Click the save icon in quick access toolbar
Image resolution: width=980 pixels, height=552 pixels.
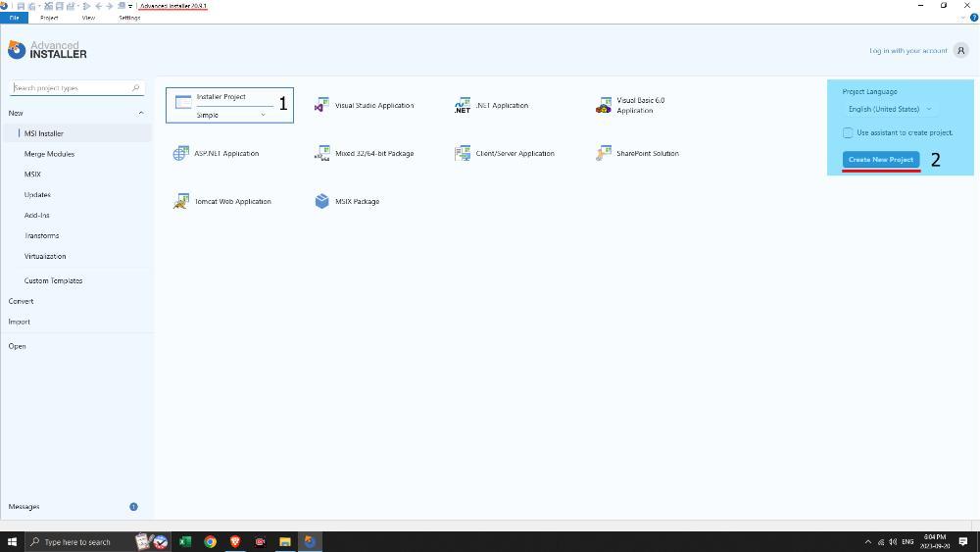coord(21,6)
